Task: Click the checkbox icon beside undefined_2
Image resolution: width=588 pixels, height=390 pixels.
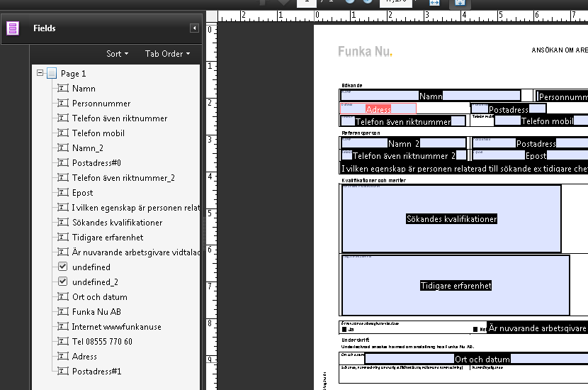Action: (63, 282)
